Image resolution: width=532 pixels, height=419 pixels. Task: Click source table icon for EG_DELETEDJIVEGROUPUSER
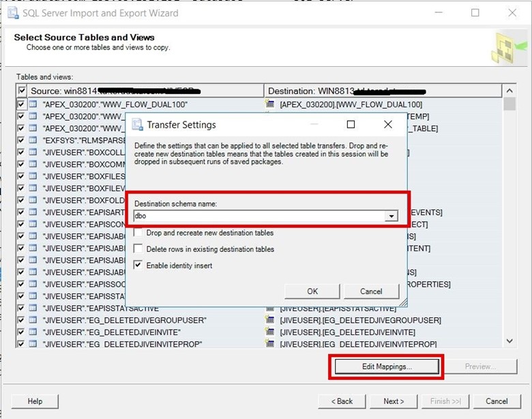pyautogui.click(x=33, y=320)
